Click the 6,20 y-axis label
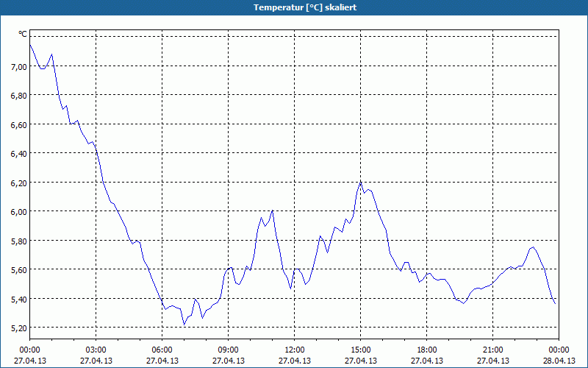Image resolution: width=588 pixels, height=368 pixels. click(19, 183)
